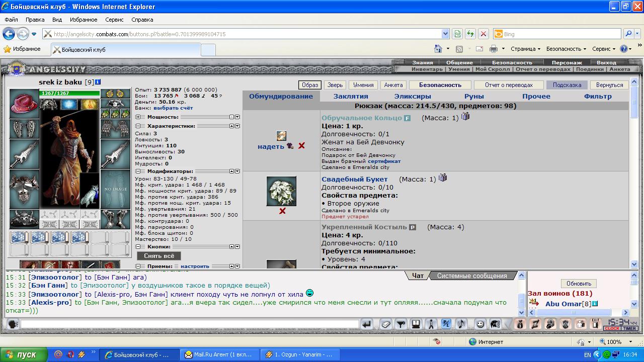Screen dimensions: 644x362
Task: Collapse the Модификаторы section
Action: coord(138,171)
